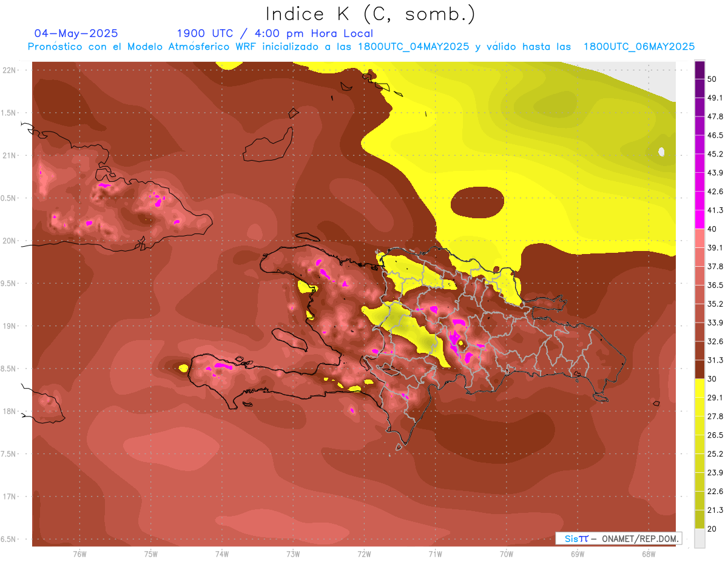
Task: Click the '75W' longitude label
Action: pos(151,554)
